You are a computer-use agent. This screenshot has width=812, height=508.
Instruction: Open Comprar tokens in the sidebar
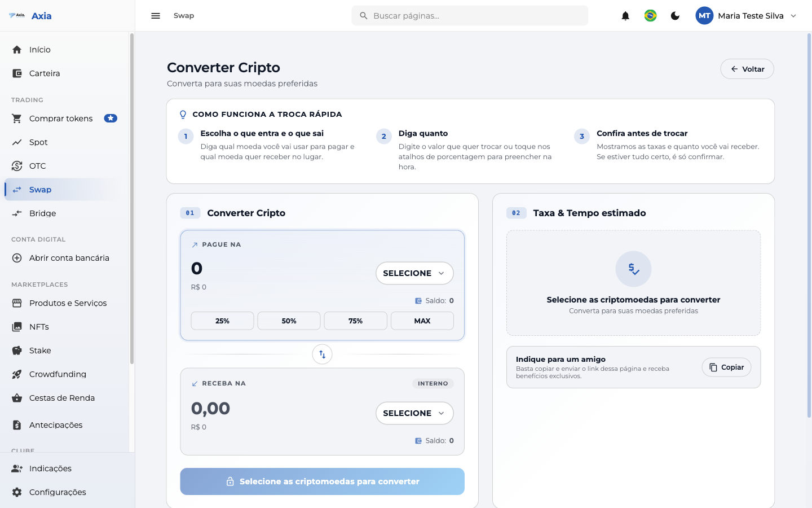pos(63,119)
